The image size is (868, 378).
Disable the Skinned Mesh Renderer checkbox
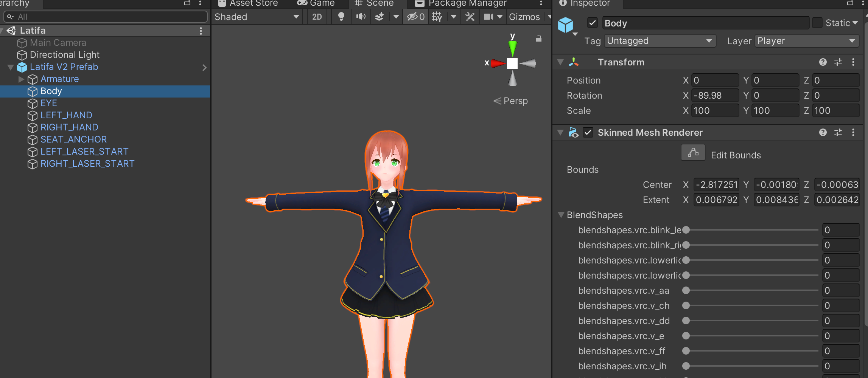click(x=588, y=132)
